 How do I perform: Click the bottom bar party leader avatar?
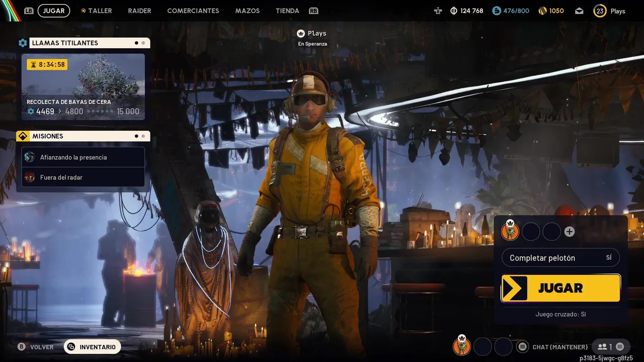[461, 345]
